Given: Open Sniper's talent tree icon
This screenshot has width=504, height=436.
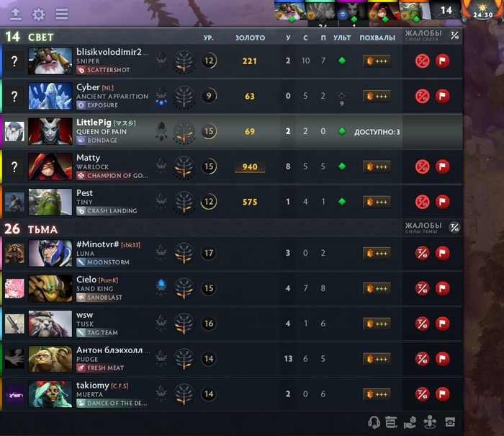Looking at the screenshot, I should (x=184, y=61).
